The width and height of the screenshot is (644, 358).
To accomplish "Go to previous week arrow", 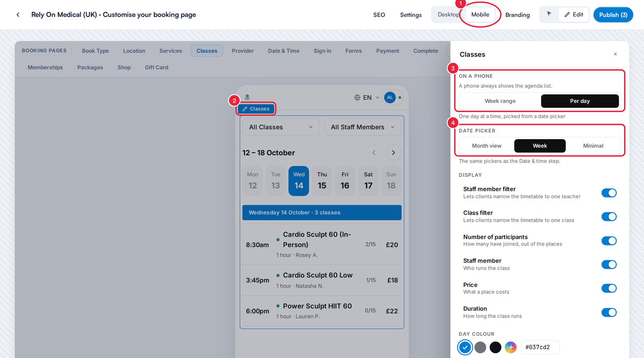I will (x=374, y=153).
